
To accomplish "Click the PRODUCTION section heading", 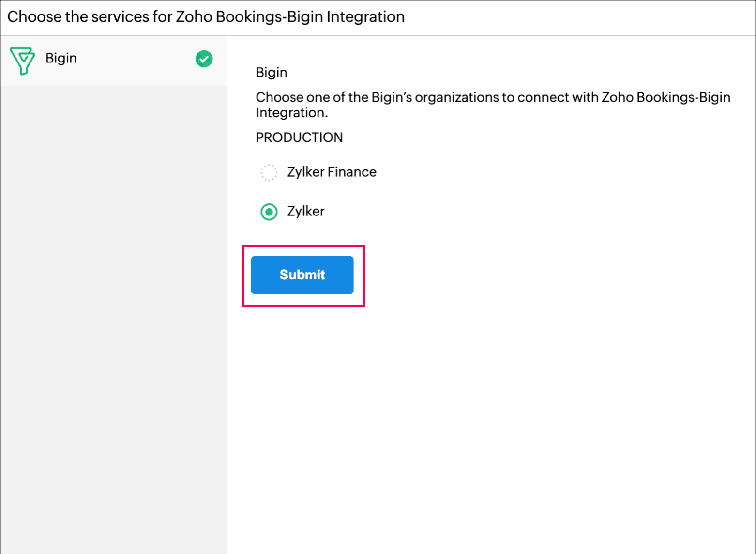I will [x=299, y=138].
